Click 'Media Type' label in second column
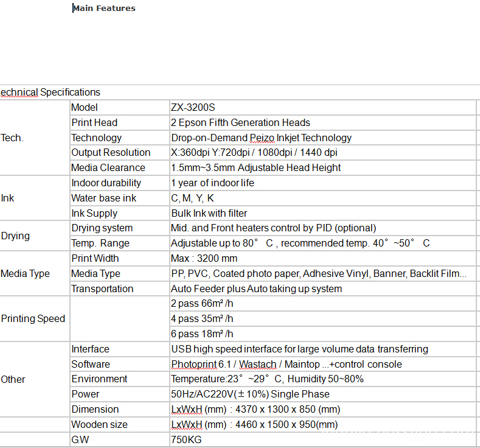Image resolution: width=480 pixels, height=448 pixels. (96, 273)
